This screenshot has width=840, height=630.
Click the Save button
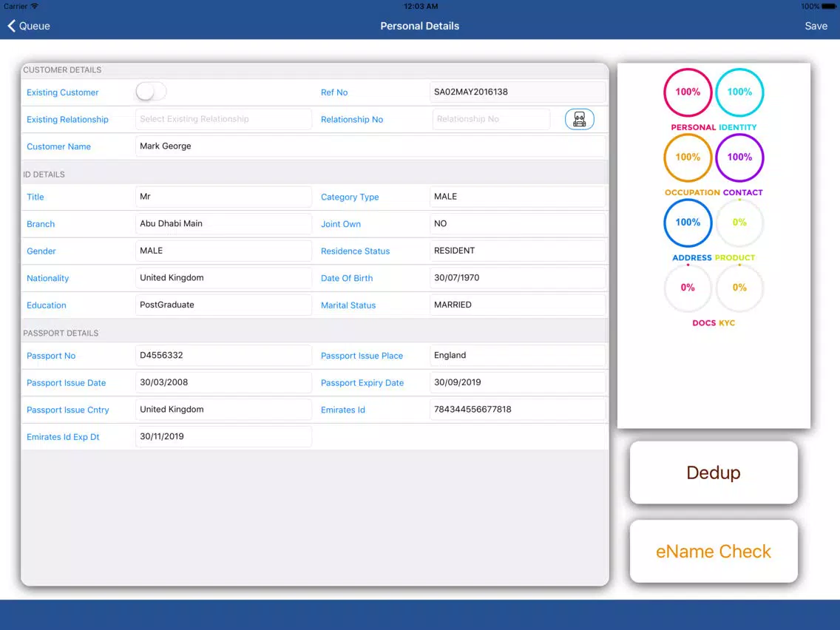click(816, 26)
